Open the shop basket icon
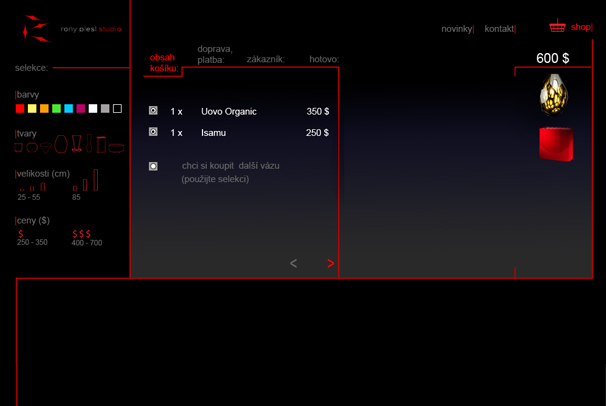Viewport: 606px width, 406px height. [557, 27]
